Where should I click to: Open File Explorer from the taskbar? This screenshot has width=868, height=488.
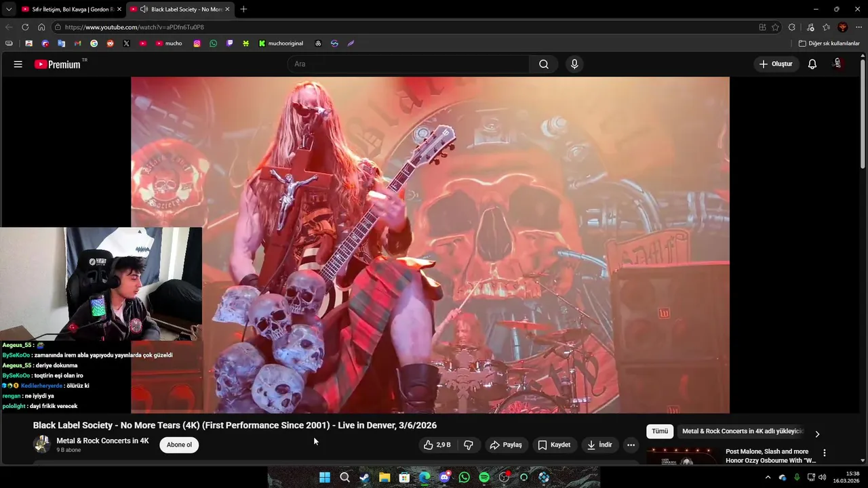pyautogui.click(x=384, y=477)
